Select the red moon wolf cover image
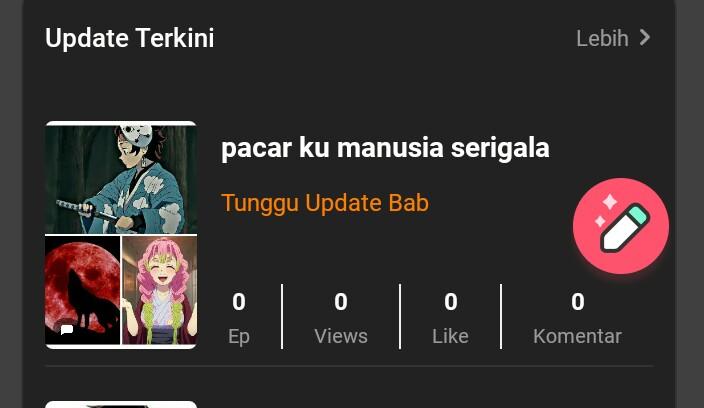Screen dimensions: 704x408 coord(83,290)
